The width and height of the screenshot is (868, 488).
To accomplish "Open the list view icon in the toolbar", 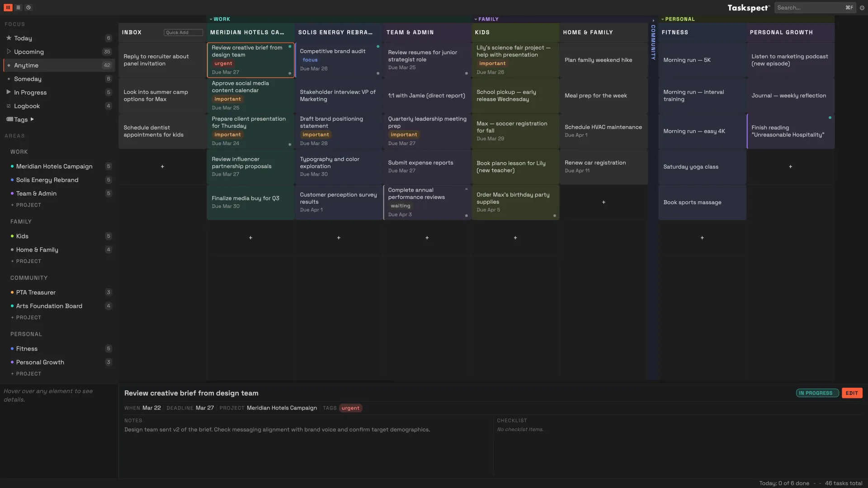I will [19, 7].
